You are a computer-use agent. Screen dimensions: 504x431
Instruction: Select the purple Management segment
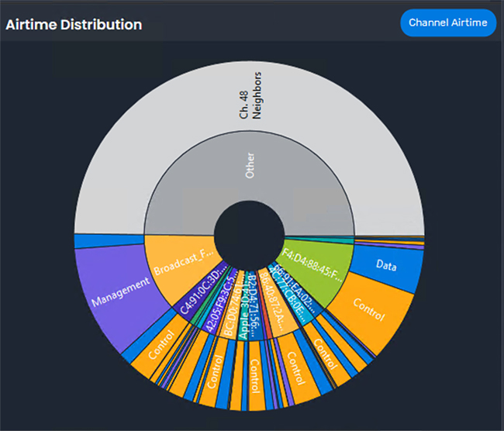coord(116,292)
